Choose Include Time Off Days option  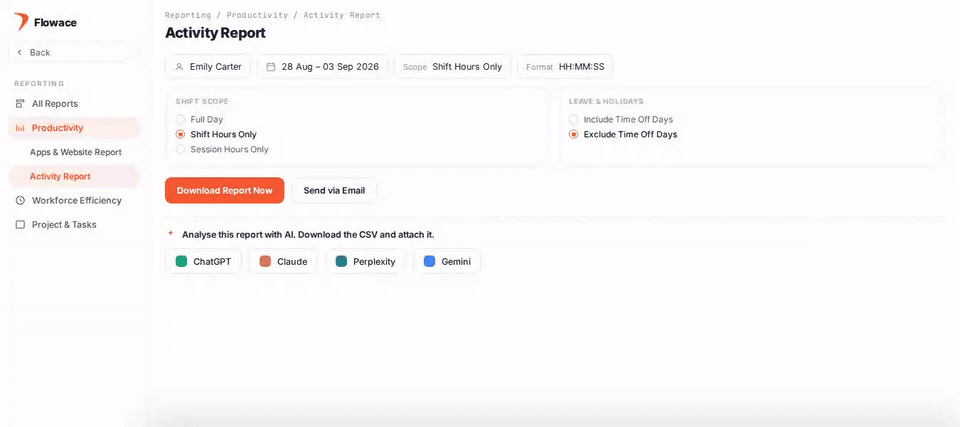[x=573, y=119]
